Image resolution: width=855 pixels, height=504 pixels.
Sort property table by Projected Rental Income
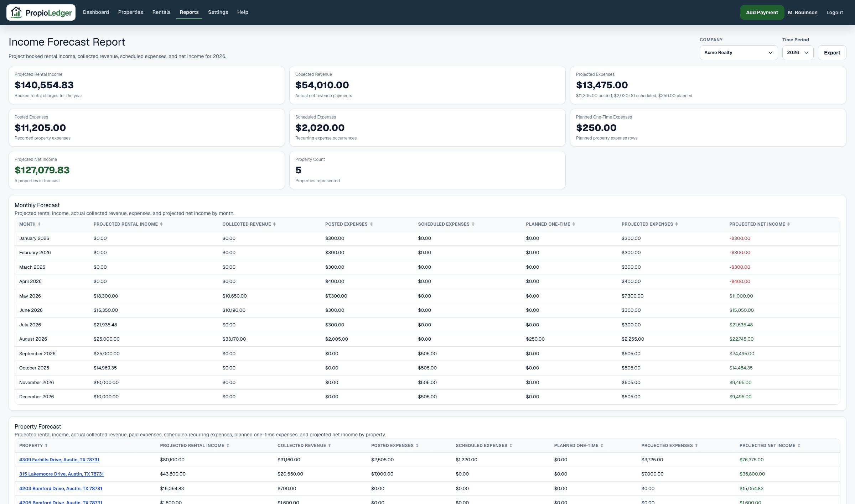tap(195, 446)
